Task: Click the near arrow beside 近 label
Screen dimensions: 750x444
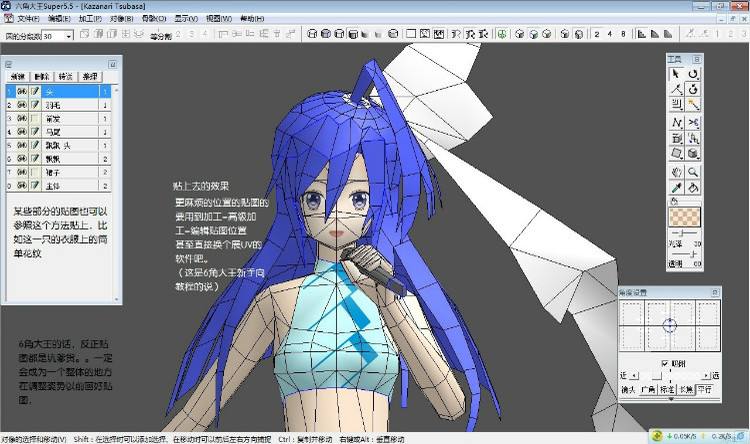Action: [x=634, y=376]
